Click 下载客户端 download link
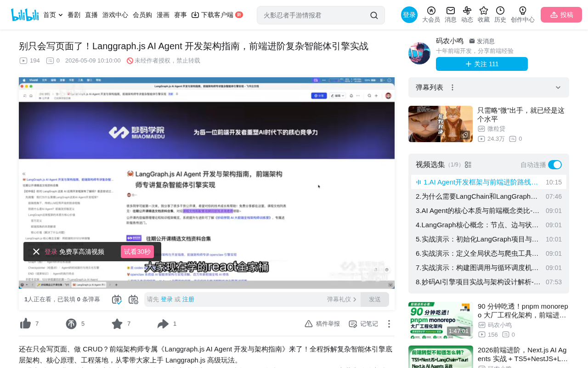 pos(217,15)
